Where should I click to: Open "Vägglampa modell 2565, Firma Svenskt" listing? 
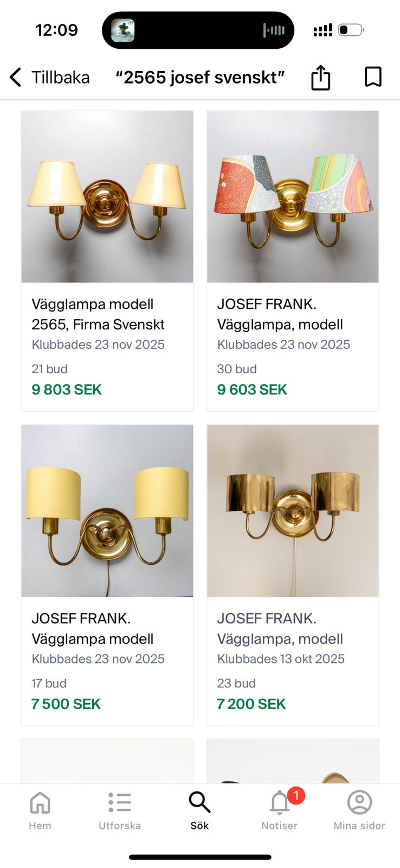(98, 314)
